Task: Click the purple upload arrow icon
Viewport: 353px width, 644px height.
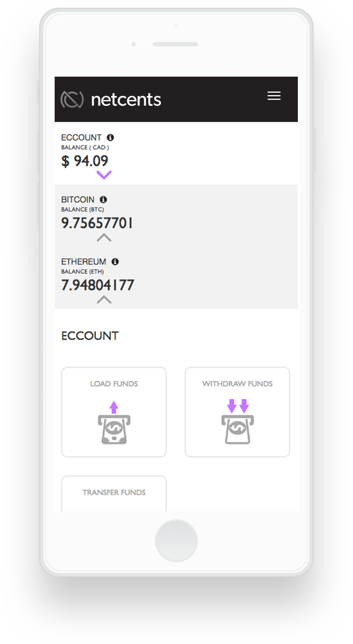Action: (x=114, y=407)
